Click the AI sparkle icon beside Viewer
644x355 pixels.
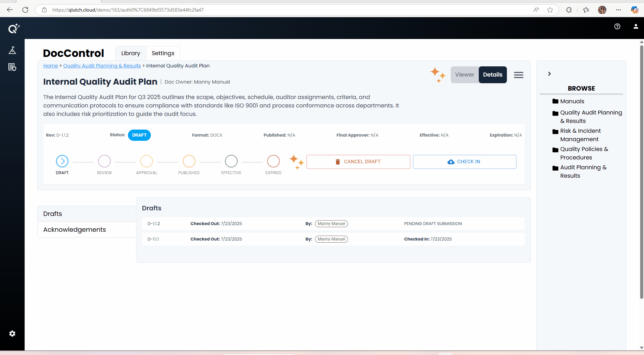[x=438, y=75]
